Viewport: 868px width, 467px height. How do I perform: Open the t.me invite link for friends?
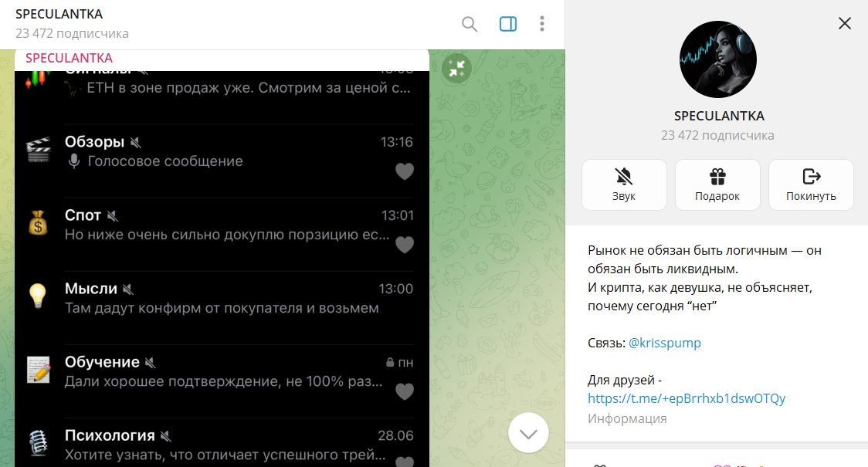[687, 398]
